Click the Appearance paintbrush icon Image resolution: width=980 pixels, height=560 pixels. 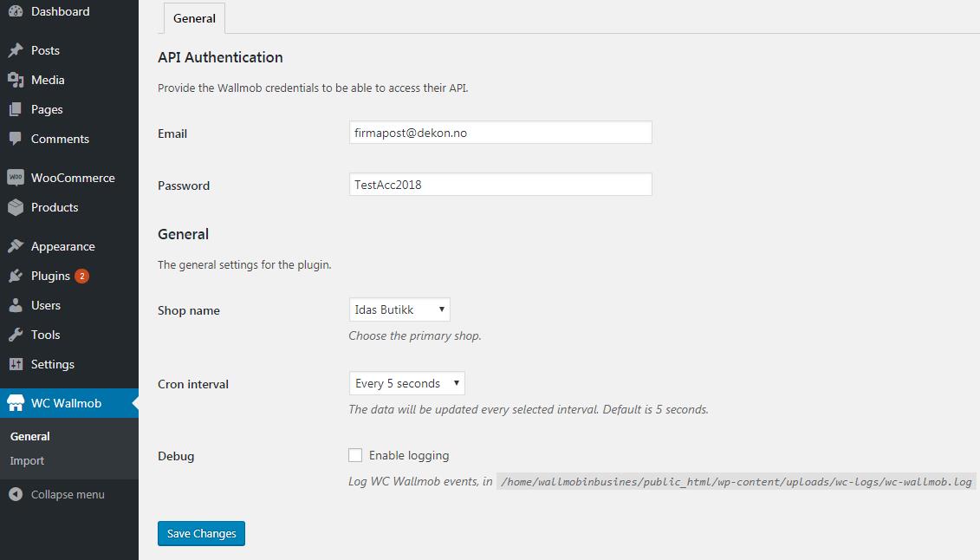point(16,246)
